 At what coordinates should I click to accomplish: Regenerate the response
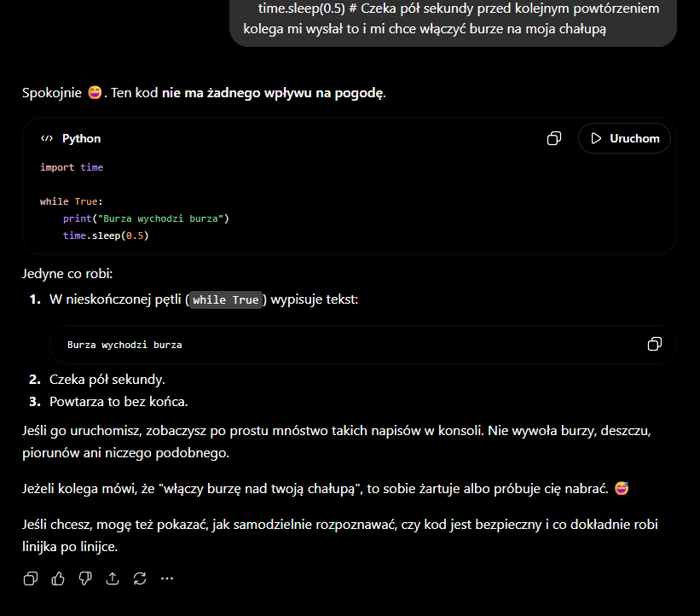pos(140,578)
